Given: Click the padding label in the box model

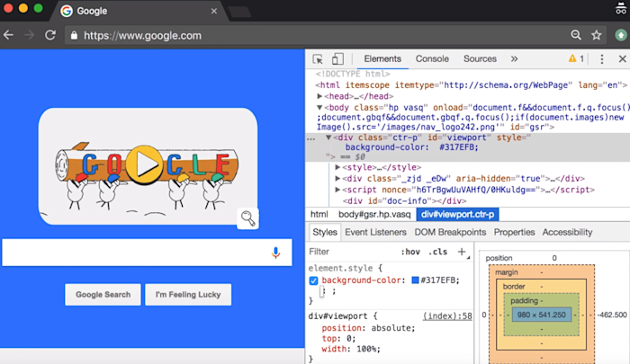Looking at the screenshot, I should (x=524, y=300).
